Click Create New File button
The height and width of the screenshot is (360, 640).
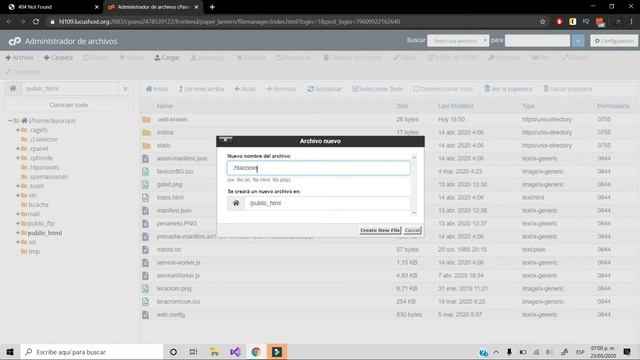click(380, 230)
